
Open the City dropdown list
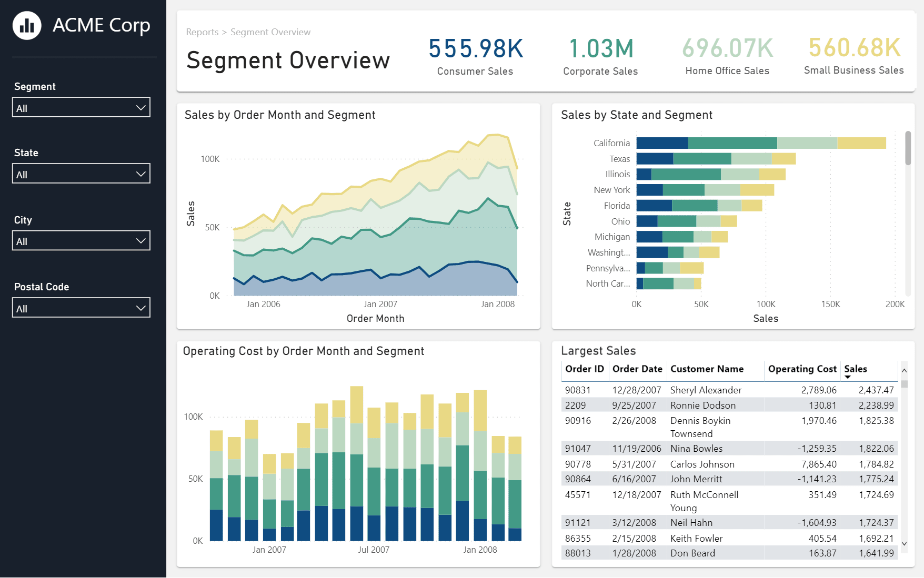pyautogui.click(x=81, y=241)
